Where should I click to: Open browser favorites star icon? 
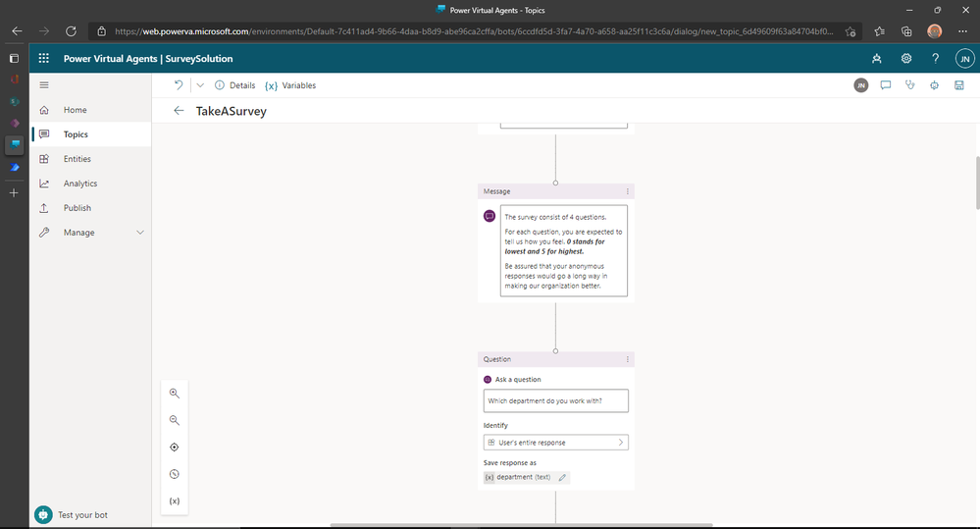point(879,31)
